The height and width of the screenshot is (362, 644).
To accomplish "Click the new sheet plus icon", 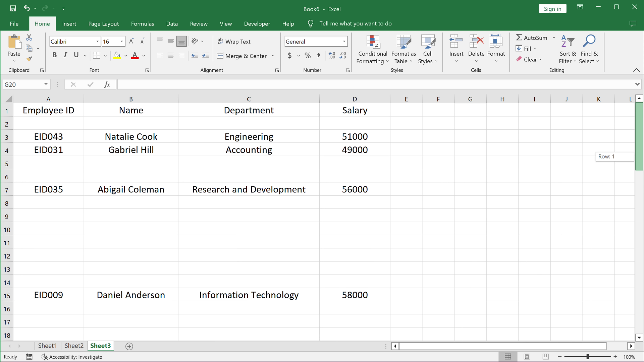I will [129, 346].
